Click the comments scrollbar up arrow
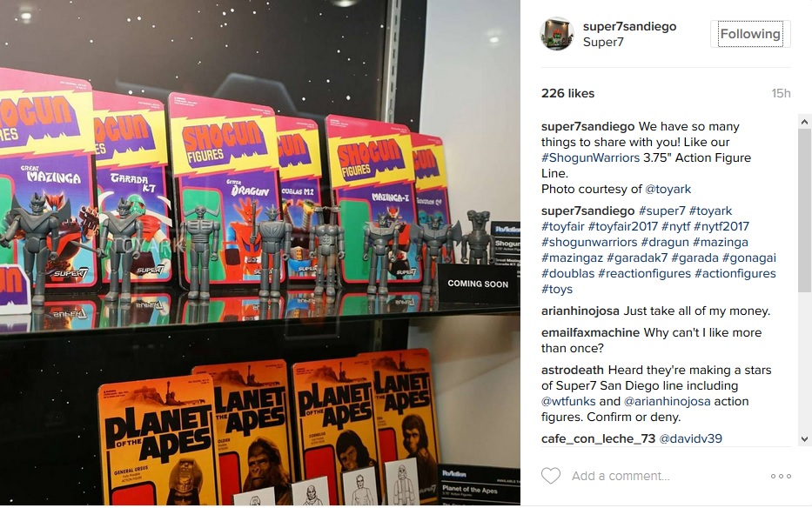This screenshot has height=508, width=812. (804, 122)
